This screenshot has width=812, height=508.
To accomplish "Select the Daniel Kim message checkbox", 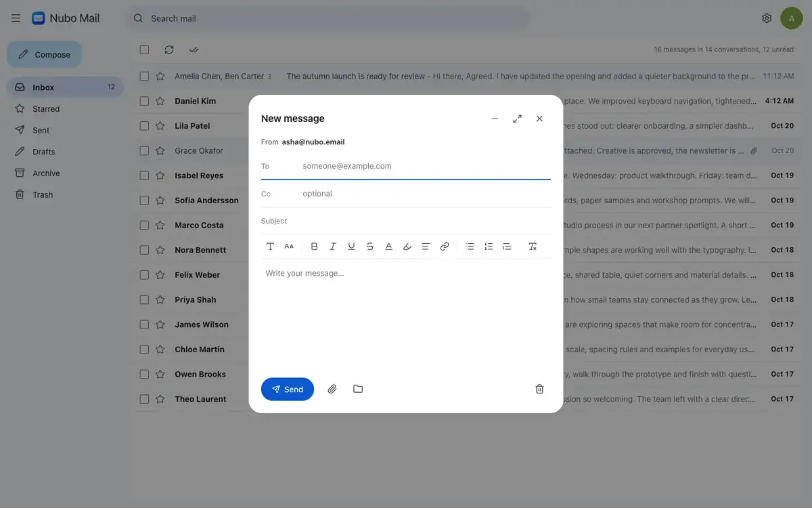I will click(144, 101).
